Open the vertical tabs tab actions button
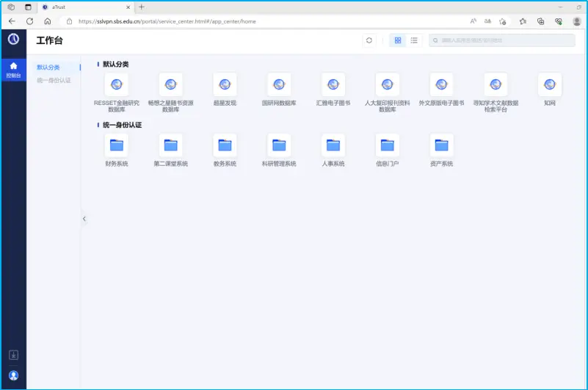588x390 pixels. point(28,7)
